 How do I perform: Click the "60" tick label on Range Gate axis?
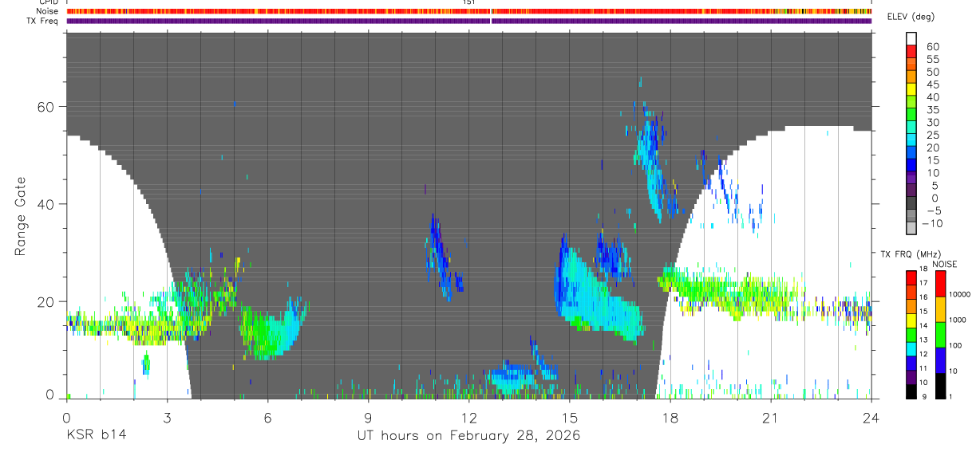click(46, 107)
